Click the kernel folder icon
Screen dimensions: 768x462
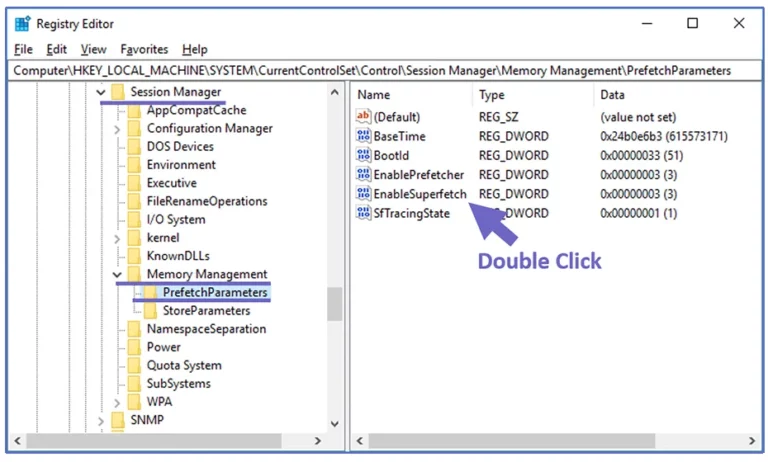(134, 238)
